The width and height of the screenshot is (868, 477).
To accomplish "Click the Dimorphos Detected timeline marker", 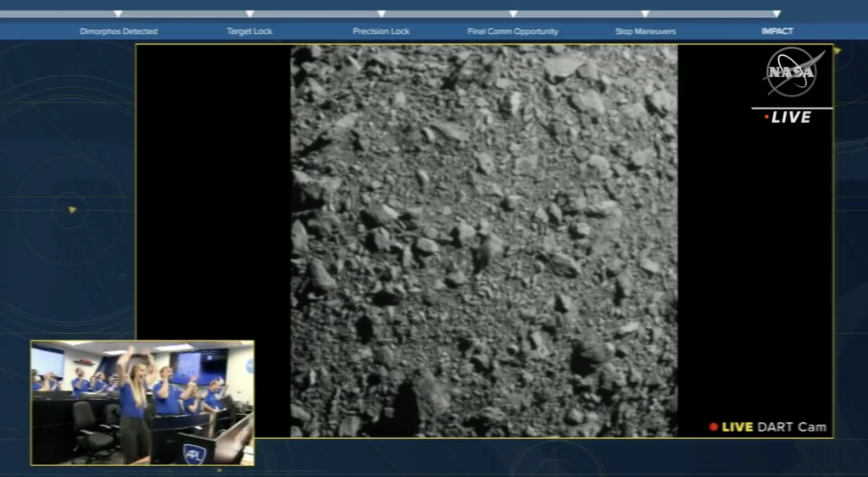I will coord(118,14).
